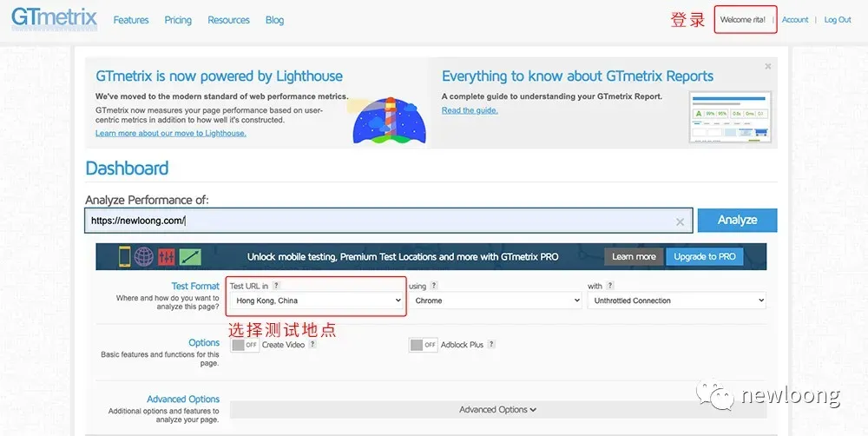This screenshot has height=436, width=868.
Task: Click the 'Options' section heading
Action: pyautogui.click(x=204, y=342)
